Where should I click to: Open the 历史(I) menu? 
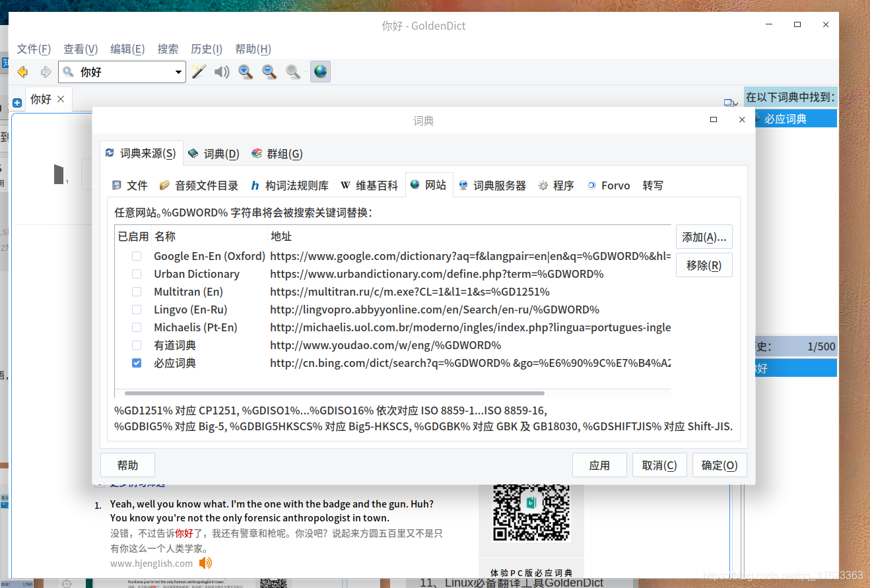[207, 49]
